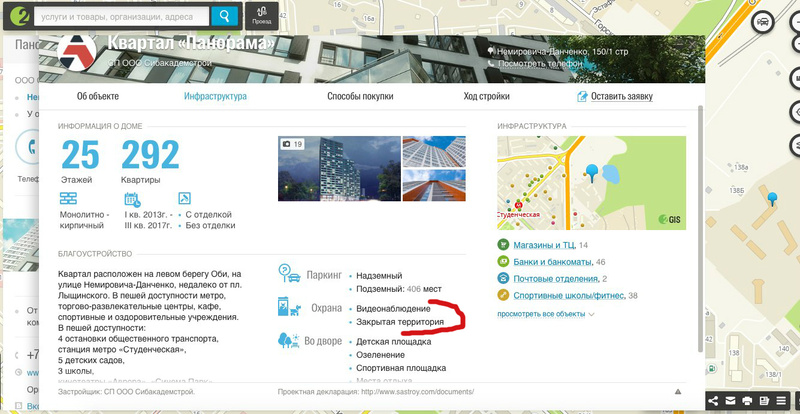Click the Квартал «Панорама» title
This screenshot has height=414, width=800.
191,43
